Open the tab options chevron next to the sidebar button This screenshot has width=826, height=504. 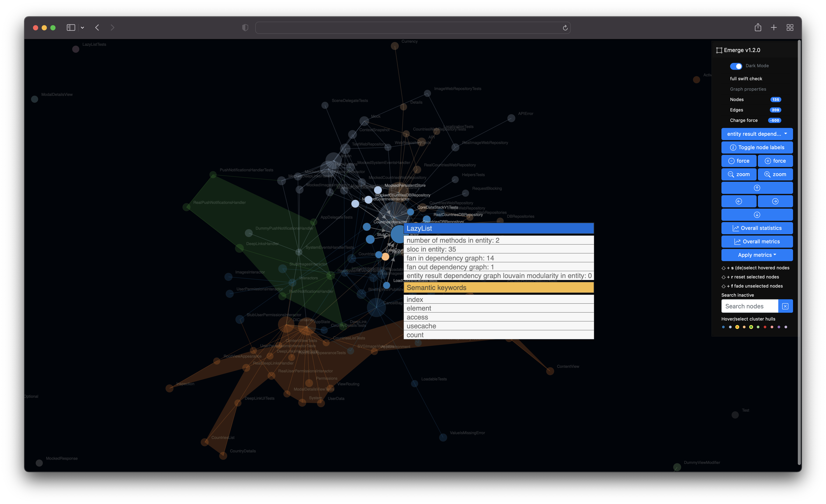(82, 28)
